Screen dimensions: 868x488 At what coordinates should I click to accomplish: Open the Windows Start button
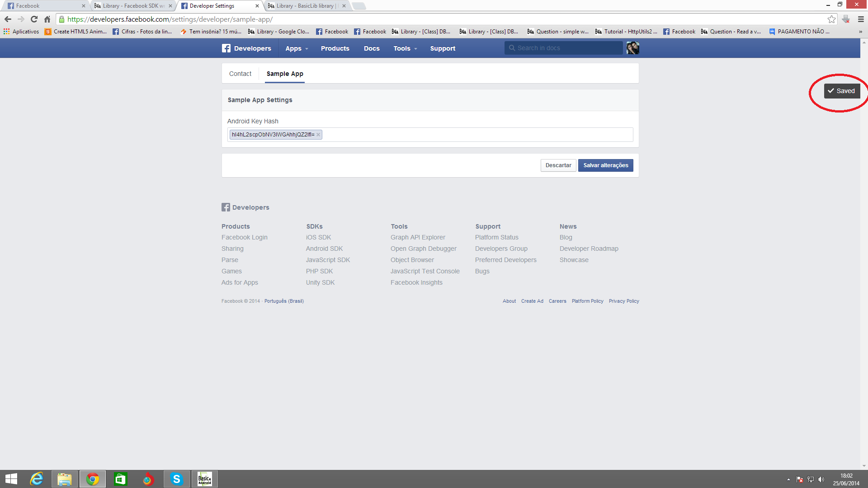tap(11, 479)
